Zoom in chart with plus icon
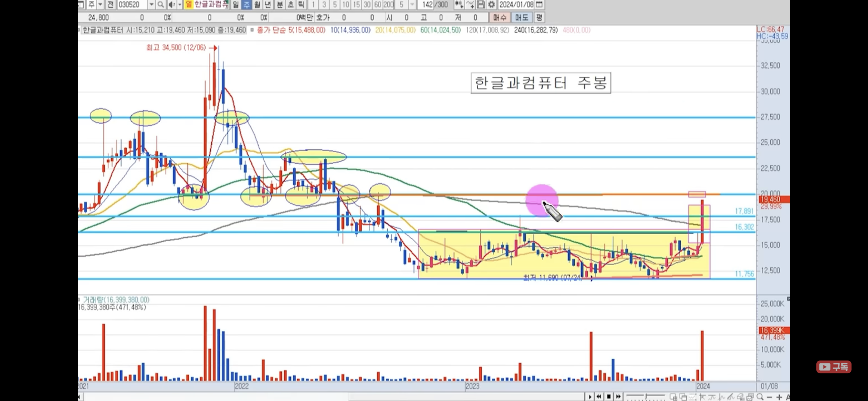Viewport: 868px width, 401px height. pos(779,397)
